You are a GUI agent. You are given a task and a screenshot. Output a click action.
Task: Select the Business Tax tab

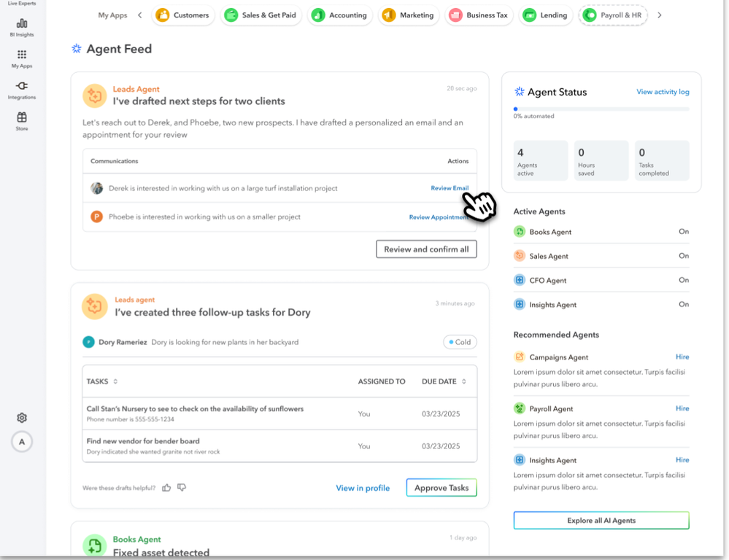479,15
